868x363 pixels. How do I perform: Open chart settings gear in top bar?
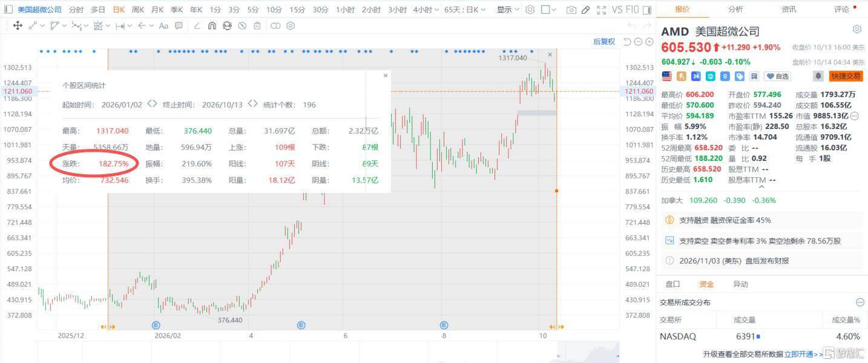(x=530, y=10)
